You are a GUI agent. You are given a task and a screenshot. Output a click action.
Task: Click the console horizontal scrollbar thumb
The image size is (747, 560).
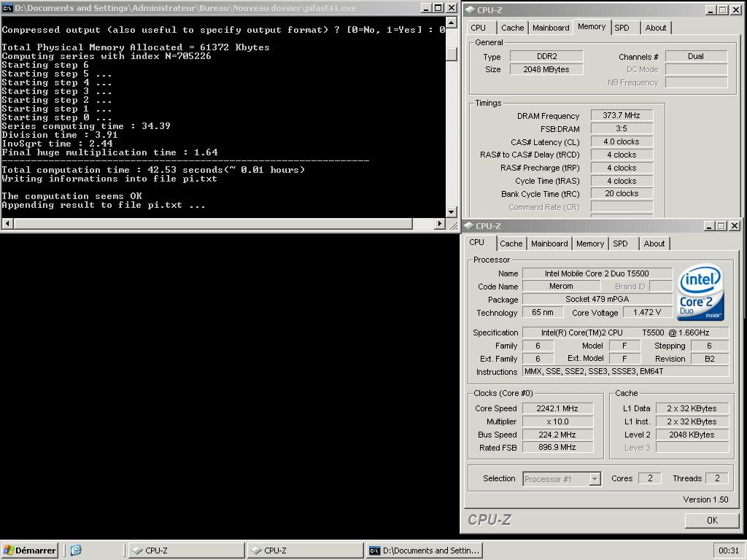click(x=213, y=223)
